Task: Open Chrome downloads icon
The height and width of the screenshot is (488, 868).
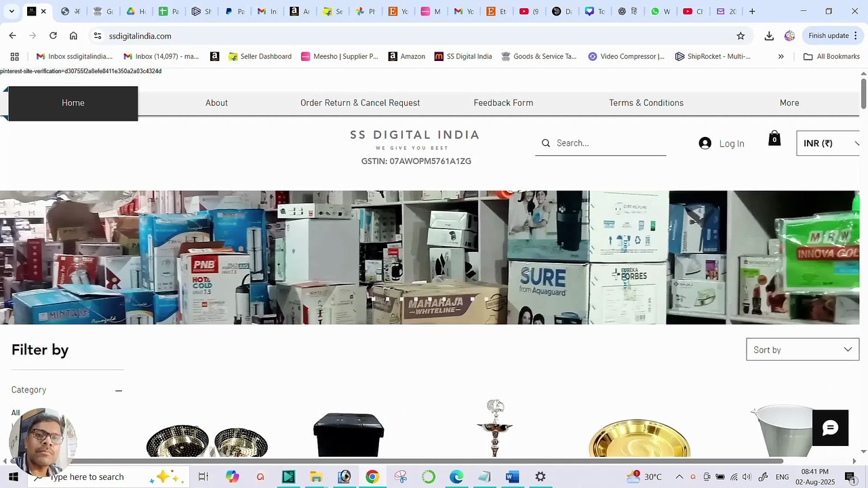Action: [769, 36]
